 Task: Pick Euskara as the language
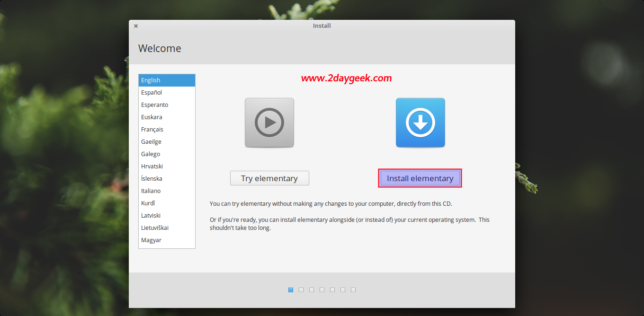tap(167, 117)
